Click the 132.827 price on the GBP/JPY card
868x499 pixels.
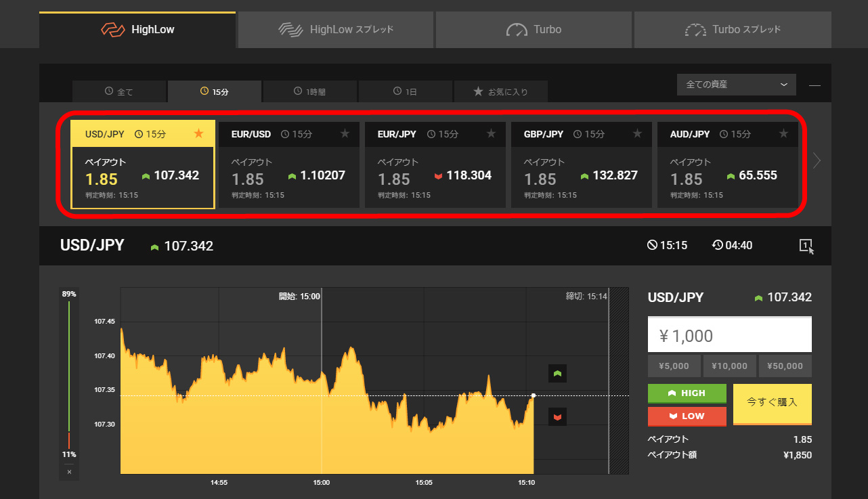615,175
